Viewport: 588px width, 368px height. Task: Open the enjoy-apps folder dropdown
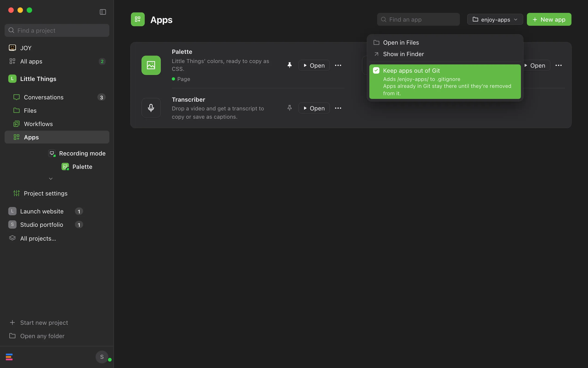[x=495, y=20]
